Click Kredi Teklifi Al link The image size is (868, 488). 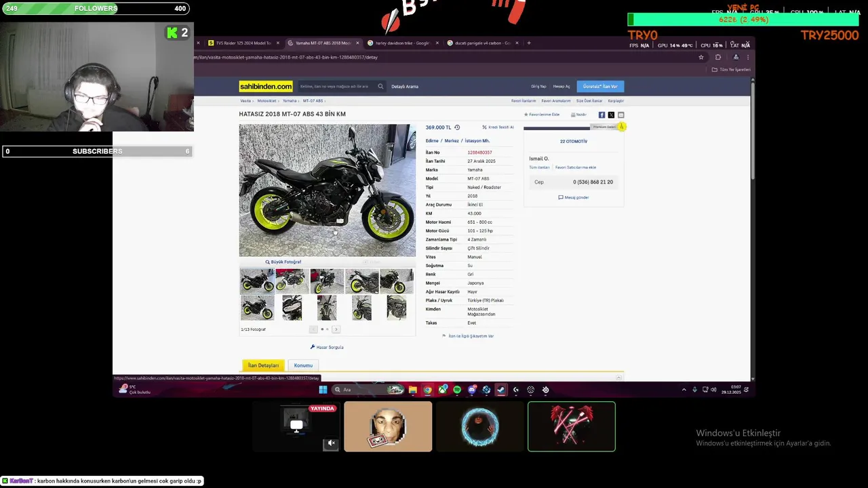(x=498, y=127)
